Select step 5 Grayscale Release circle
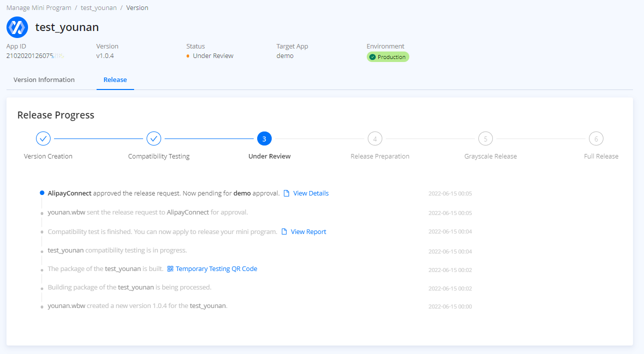This screenshot has width=644, height=354. tap(485, 138)
